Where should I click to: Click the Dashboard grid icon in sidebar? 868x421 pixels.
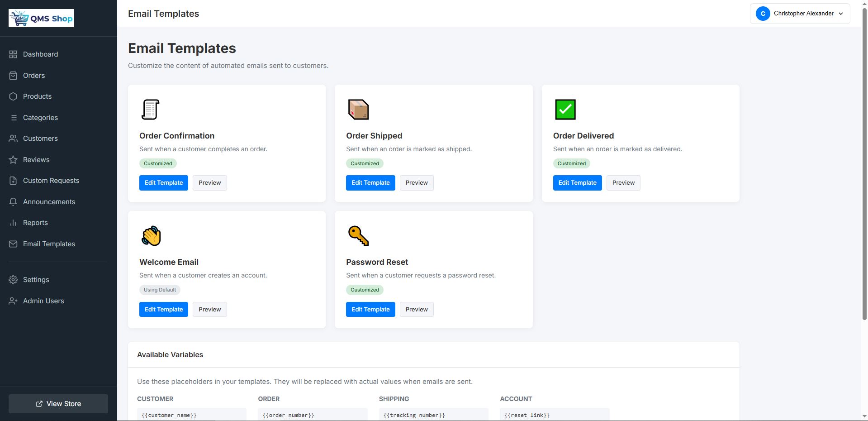[x=13, y=54]
